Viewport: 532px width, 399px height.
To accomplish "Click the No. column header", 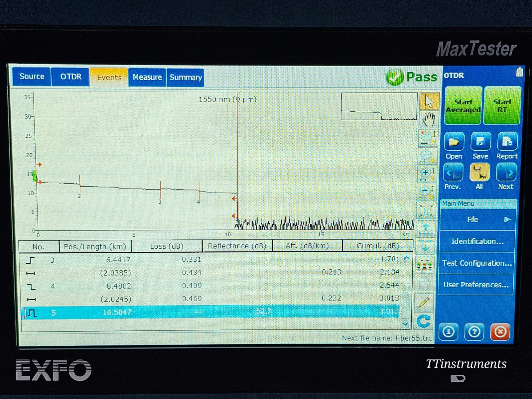I will tap(39, 247).
